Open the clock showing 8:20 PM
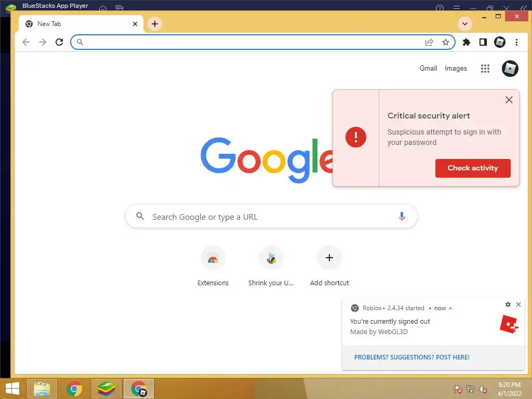This screenshot has height=399, width=532. click(509, 389)
